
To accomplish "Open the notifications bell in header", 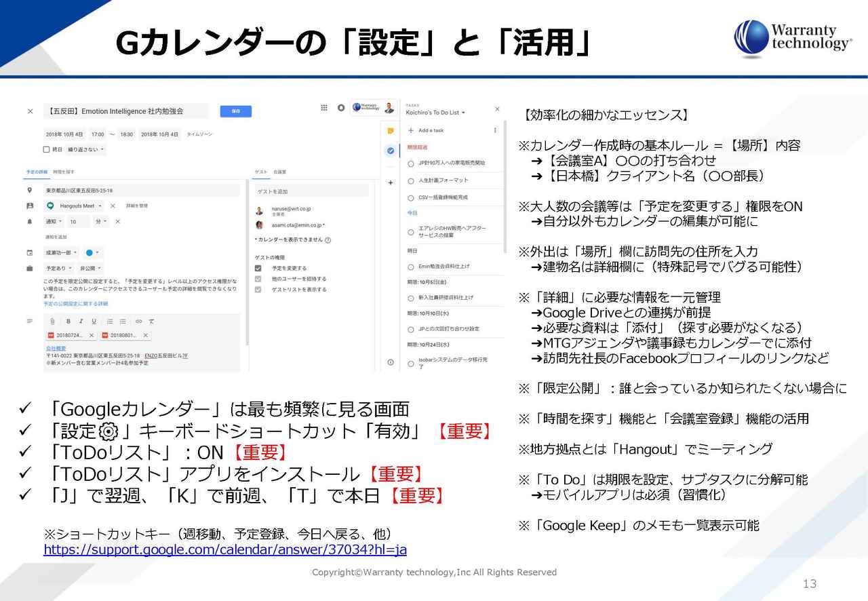I will pos(340,107).
